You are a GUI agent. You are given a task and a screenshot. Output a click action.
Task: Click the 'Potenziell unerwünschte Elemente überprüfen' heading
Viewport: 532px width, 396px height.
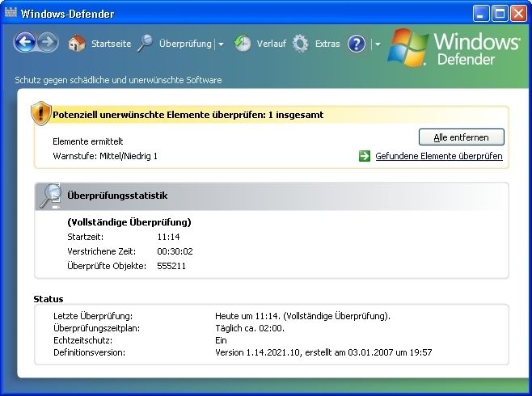tap(188, 115)
